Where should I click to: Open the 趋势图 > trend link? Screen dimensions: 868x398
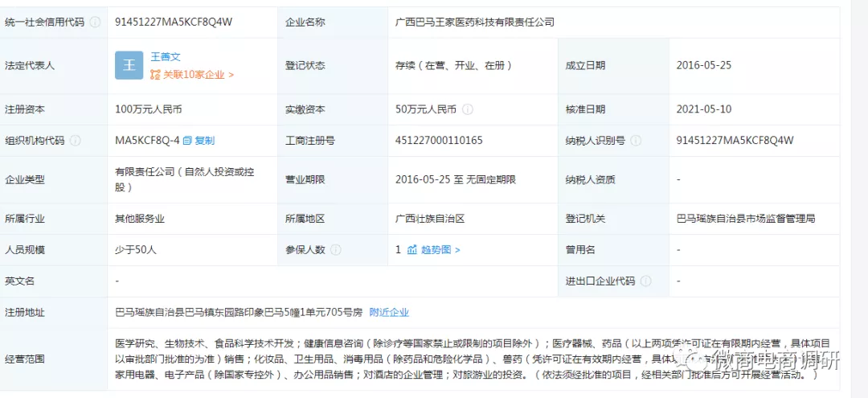tap(440, 250)
